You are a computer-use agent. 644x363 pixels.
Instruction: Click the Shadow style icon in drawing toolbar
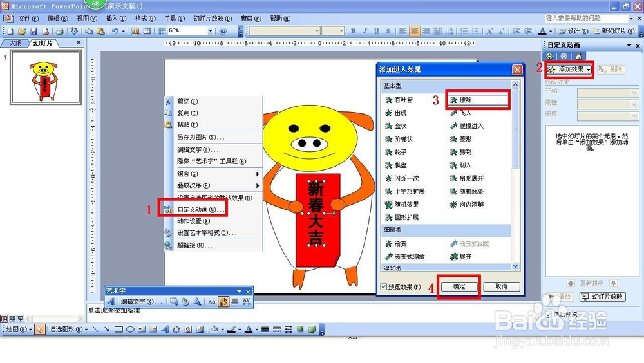click(x=300, y=330)
